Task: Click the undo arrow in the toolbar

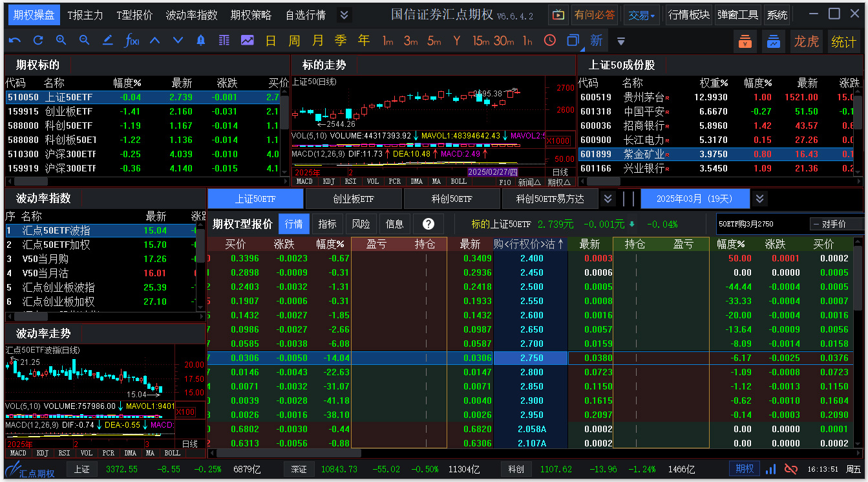Action: pyautogui.click(x=15, y=41)
